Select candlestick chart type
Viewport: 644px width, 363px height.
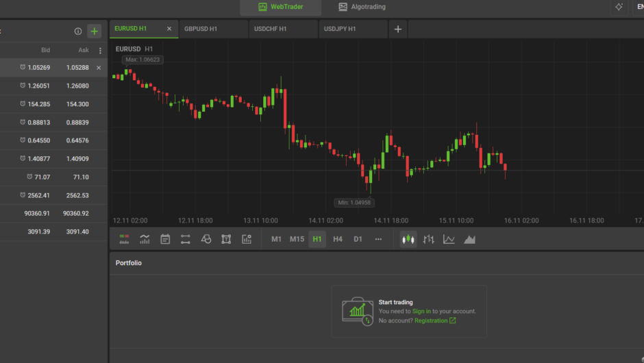click(408, 240)
